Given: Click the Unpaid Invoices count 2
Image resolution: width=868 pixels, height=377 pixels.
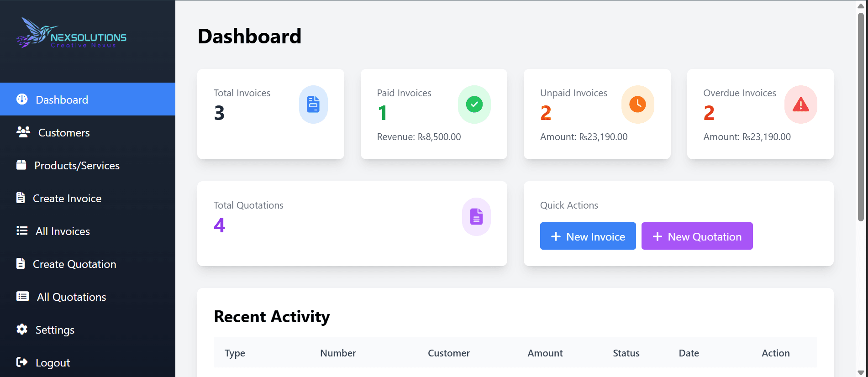Looking at the screenshot, I should tap(546, 113).
